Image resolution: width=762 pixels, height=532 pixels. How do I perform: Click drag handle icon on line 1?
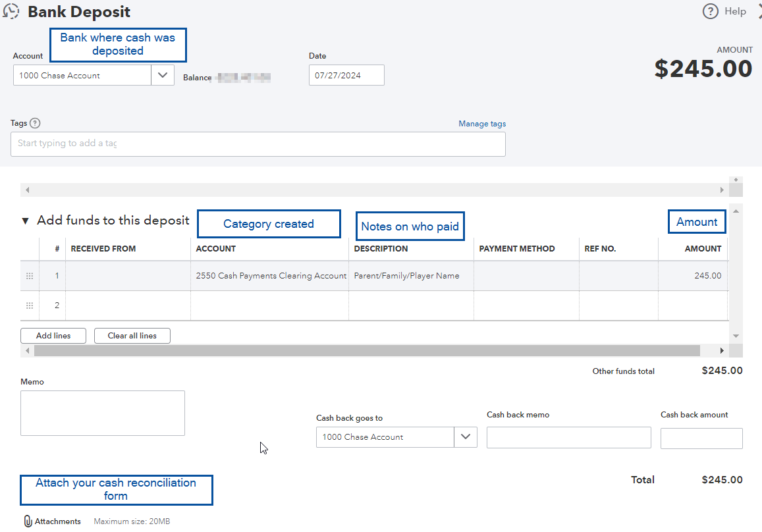30,276
